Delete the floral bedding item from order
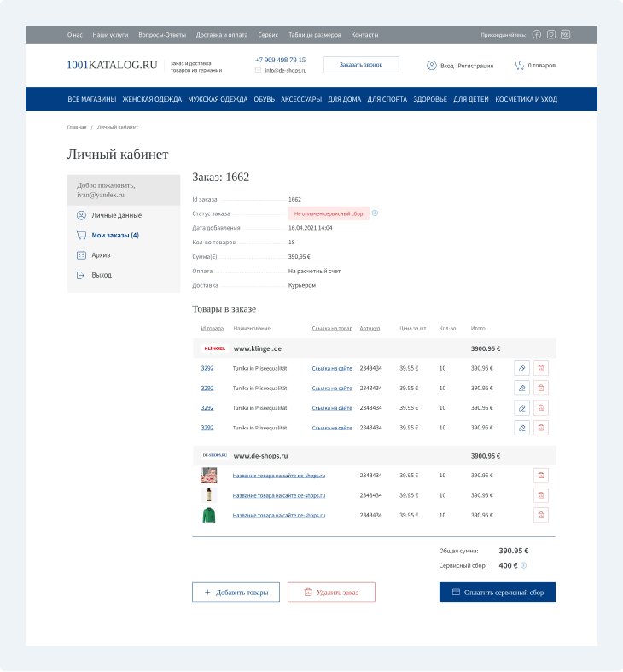Screen dimensions: 623x672 (x=541, y=476)
